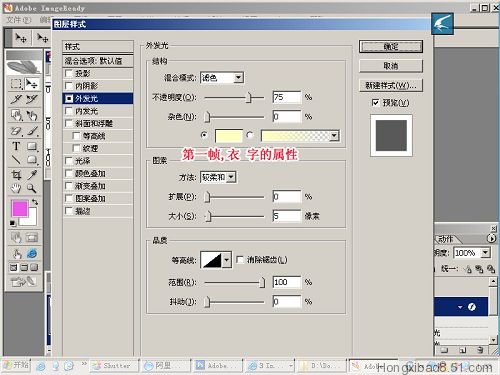Click the Contour (等高线) thumbnail preview
Viewport: 500px width, 375px height.
click(x=211, y=260)
